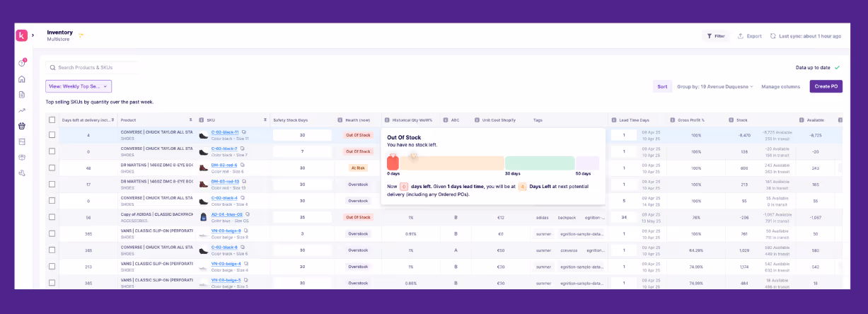Click info icon on Available column header
The width and height of the screenshot is (868, 314).
coord(802,120)
